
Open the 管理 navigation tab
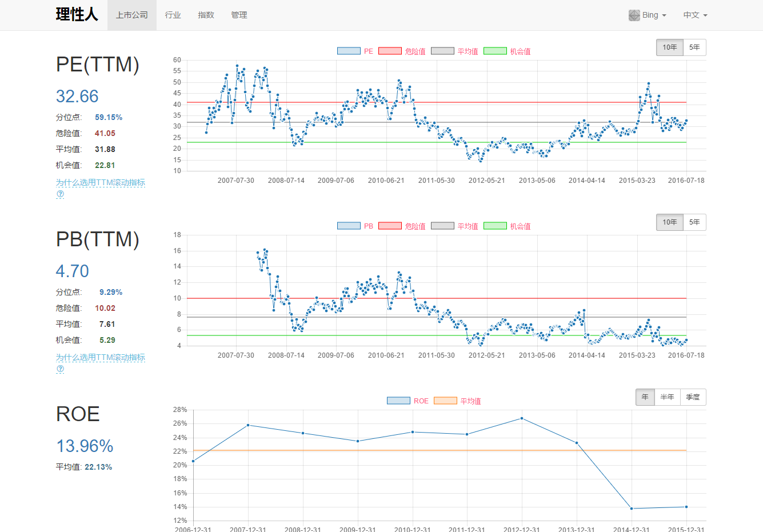click(239, 15)
